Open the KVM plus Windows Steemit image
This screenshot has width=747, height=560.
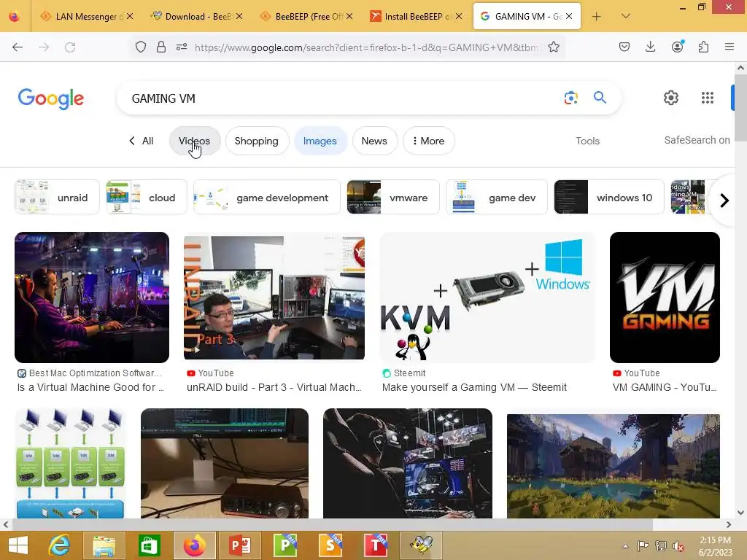[x=487, y=297]
